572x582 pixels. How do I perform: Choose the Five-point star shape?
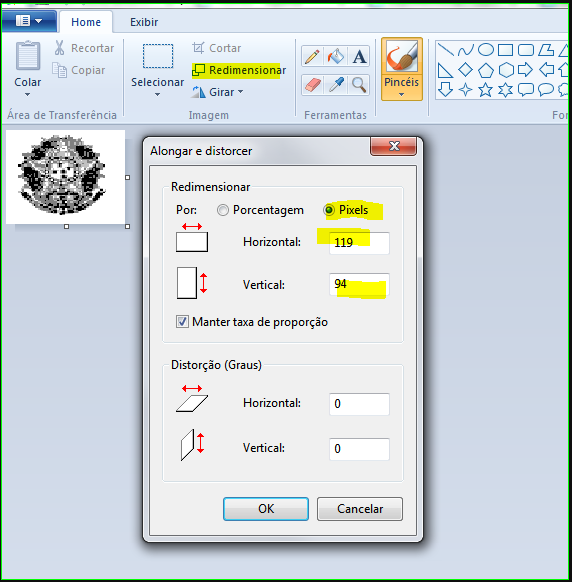click(486, 89)
